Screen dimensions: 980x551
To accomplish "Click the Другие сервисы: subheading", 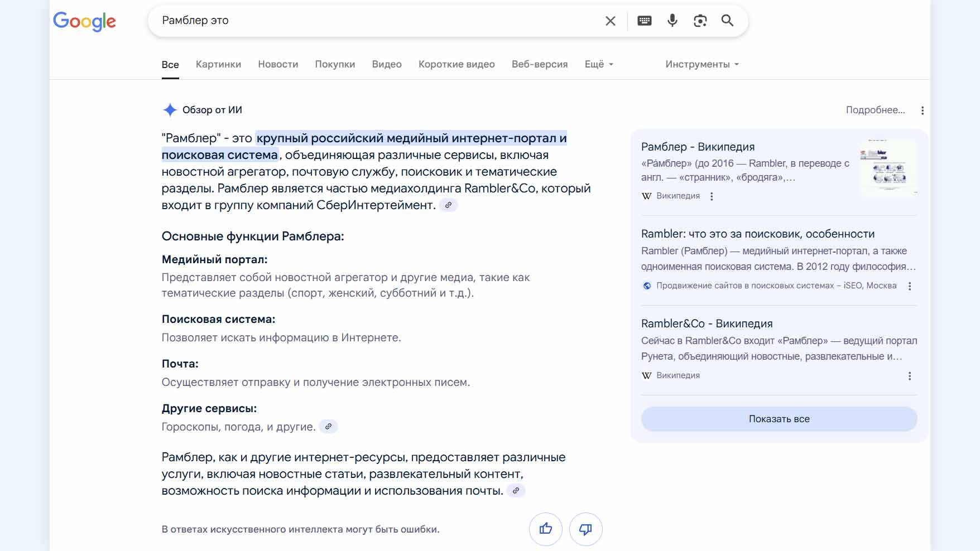I will [x=209, y=408].
